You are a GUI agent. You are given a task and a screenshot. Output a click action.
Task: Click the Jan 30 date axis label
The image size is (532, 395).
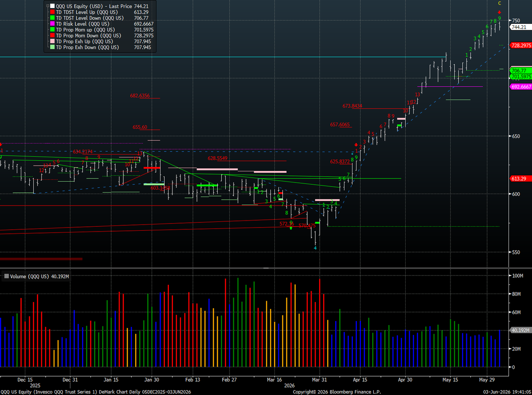click(152, 380)
